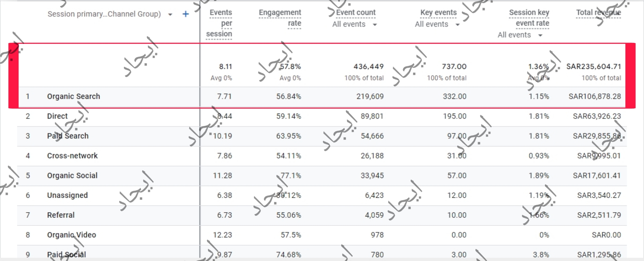Click Organic Search revenue SAR106,878.28

click(595, 96)
